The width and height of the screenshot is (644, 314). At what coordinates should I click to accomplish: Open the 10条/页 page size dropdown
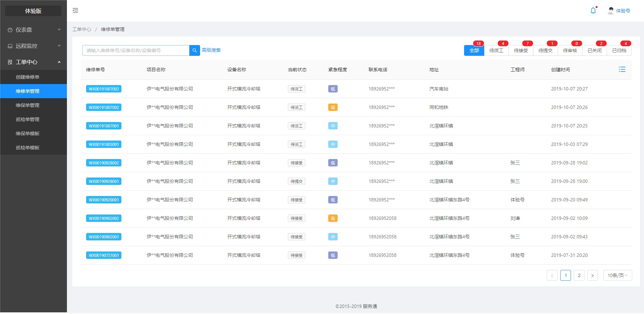pos(618,275)
